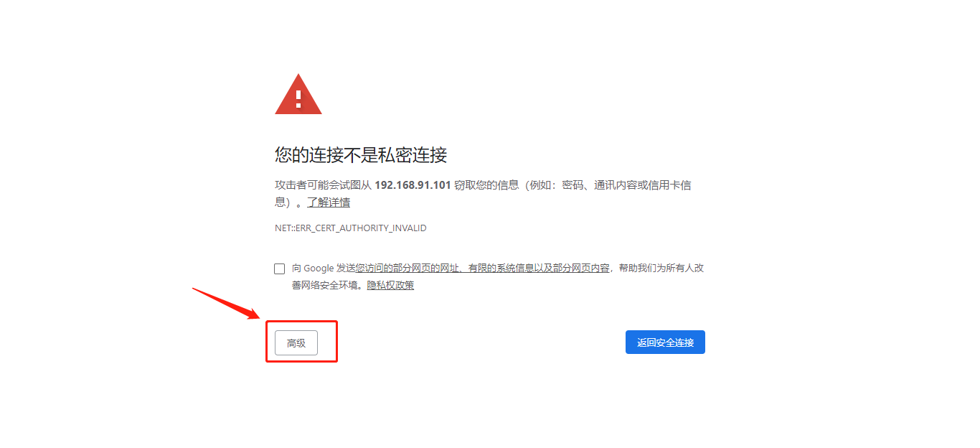Viewport: 980px width, 448px height.
Task: Click the white exclamation mark inside the triangle
Action: click(x=298, y=98)
